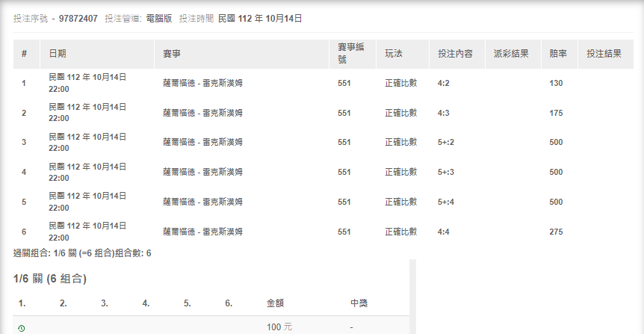Select the 4:2 bet content cell

point(444,83)
